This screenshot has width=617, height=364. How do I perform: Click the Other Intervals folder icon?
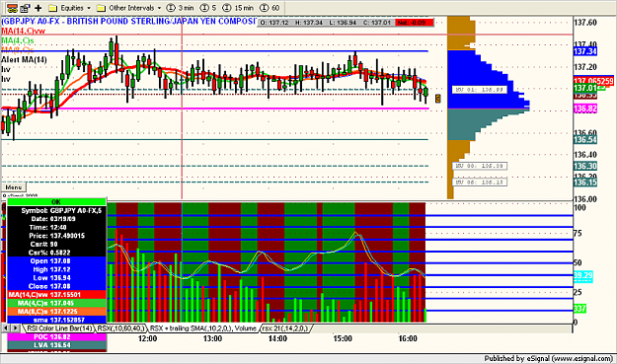click(101, 8)
